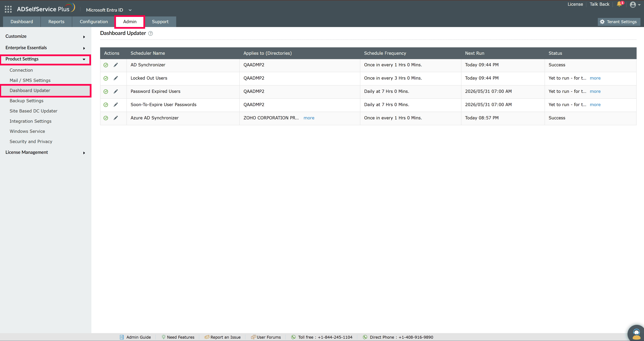Edit the AD Synchronizer scheduler

pyautogui.click(x=116, y=65)
